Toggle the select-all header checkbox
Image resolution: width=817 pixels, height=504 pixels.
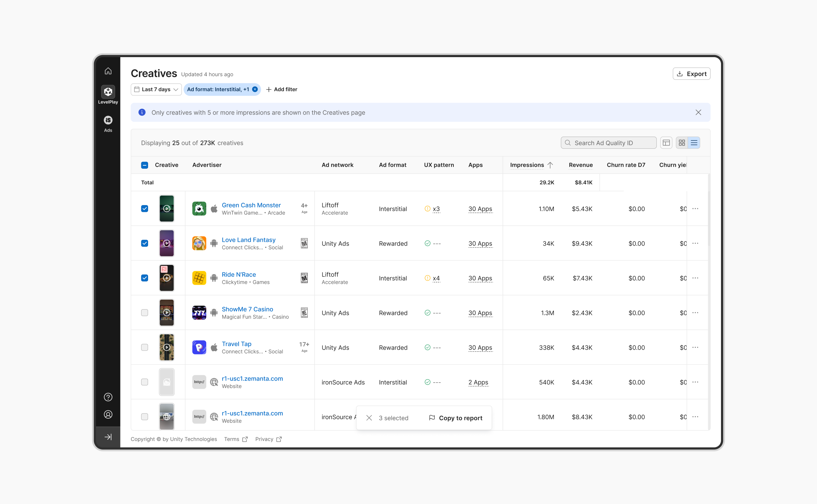coord(145,165)
